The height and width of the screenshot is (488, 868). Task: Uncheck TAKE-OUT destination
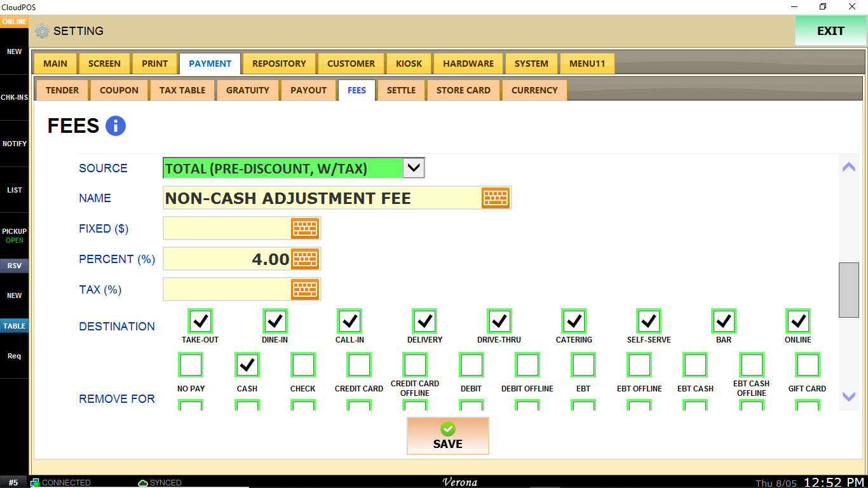point(200,321)
